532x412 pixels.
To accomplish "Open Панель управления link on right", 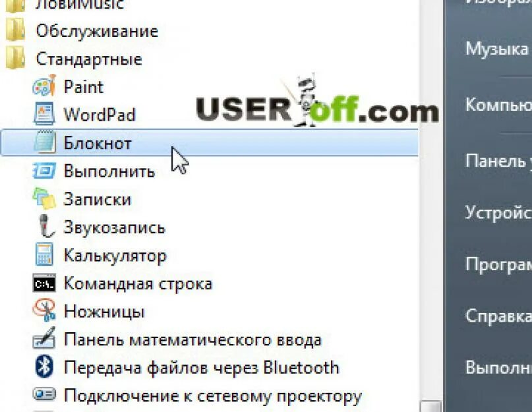I will (498, 161).
